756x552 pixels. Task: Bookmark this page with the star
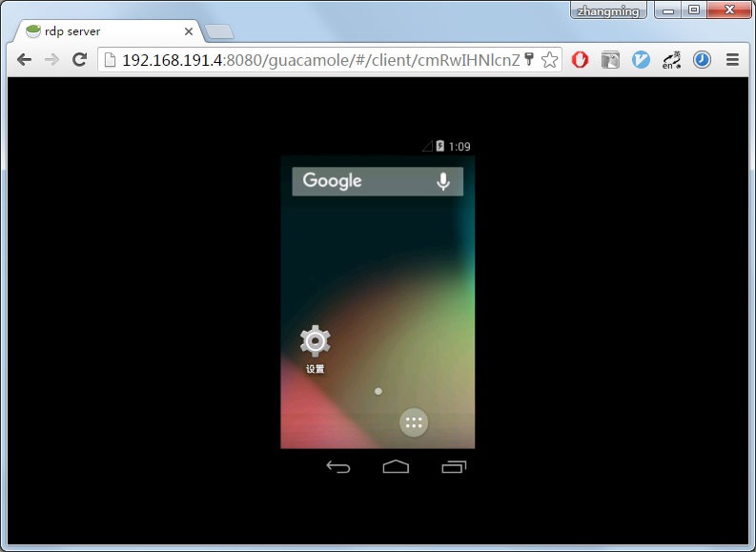pyautogui.click(x=549, y=60)
